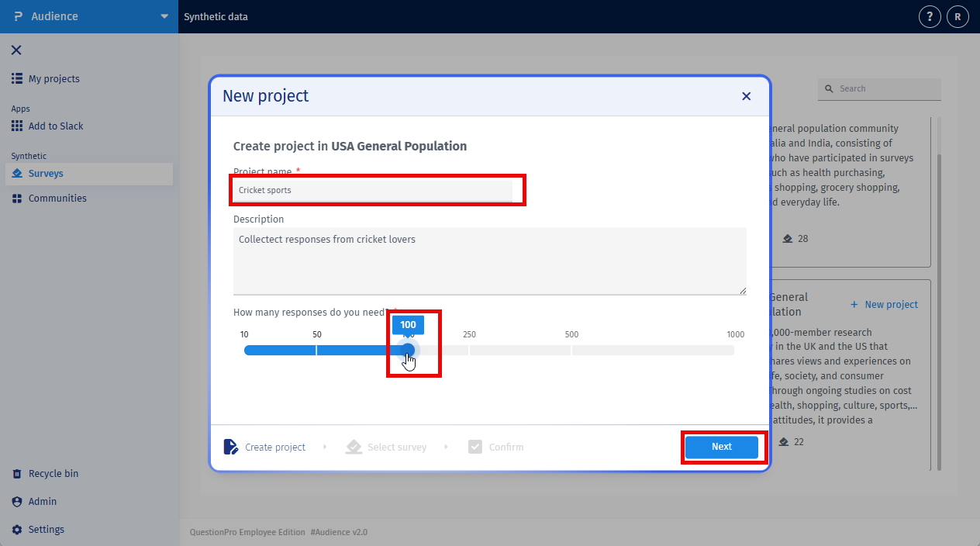
Task: Open the R profile avatar menu
Action: point(957,16)
